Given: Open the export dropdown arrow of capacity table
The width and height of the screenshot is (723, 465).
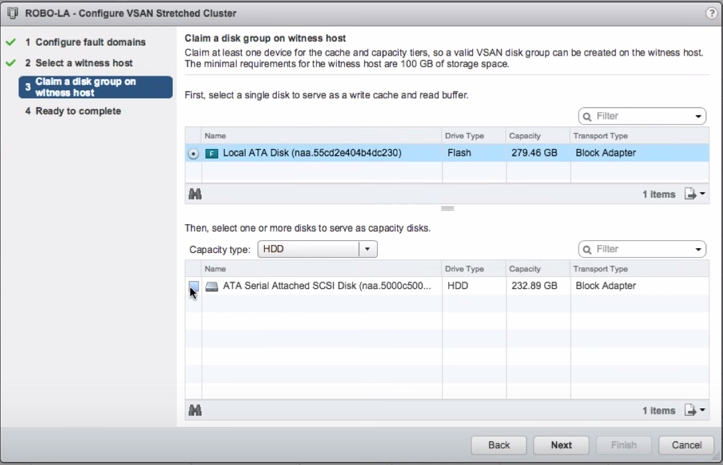Looking at the screenshot, I should click(702, 410).
